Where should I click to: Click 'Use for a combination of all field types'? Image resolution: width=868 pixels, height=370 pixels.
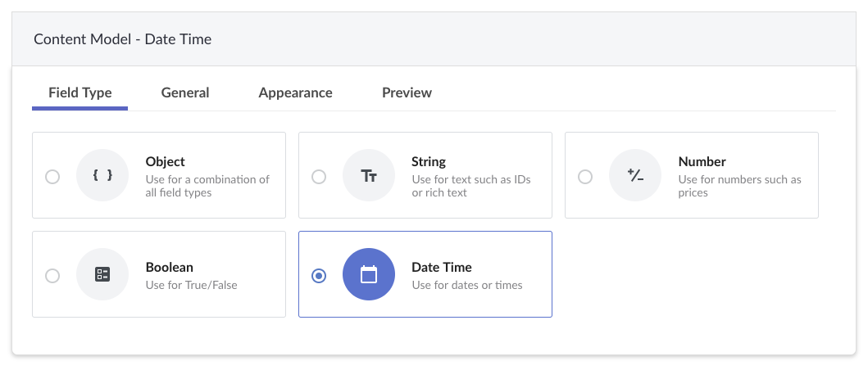(x=207, y=187)
